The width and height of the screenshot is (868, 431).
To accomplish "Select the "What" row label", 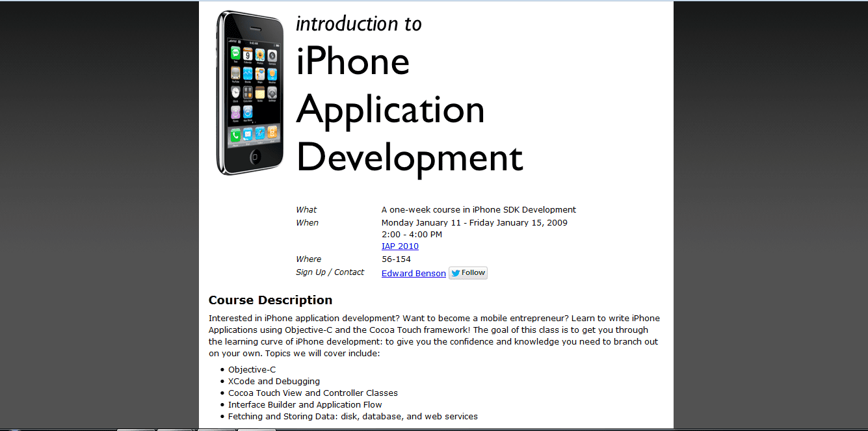I will 306,210.
